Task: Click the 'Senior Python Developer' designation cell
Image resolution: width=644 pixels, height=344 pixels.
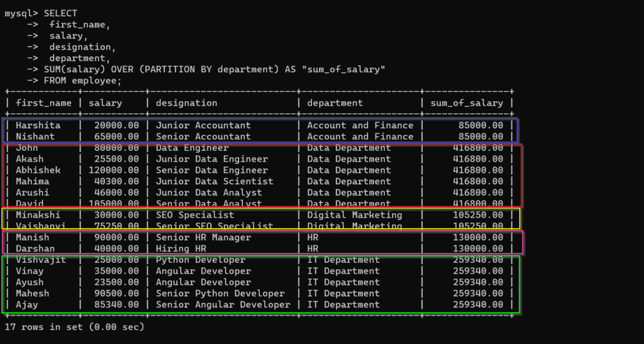Action: [220, 293]
